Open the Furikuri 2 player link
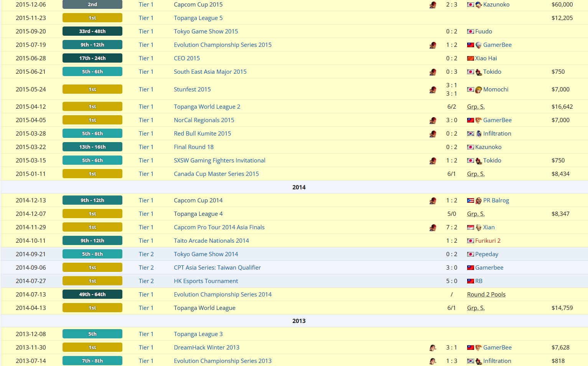Viewport: 588px width, 366px height. pyautogui.click(x=488, y=241)
